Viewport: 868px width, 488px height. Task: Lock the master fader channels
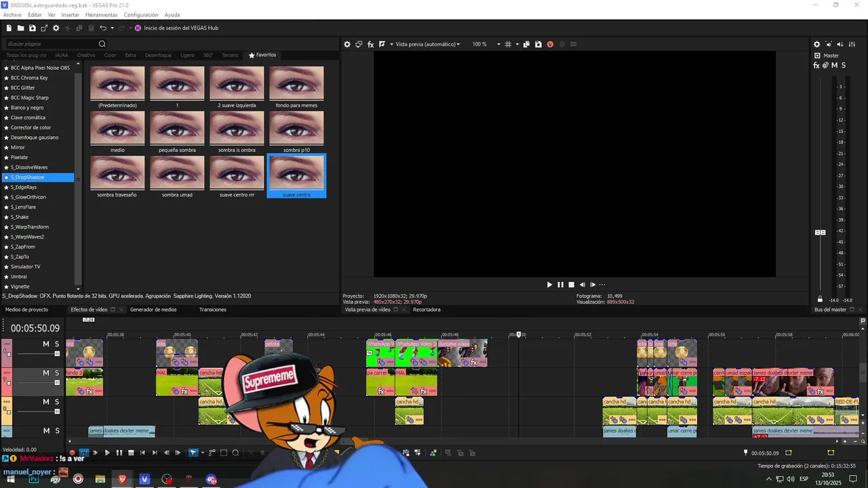tap(820, 299)
